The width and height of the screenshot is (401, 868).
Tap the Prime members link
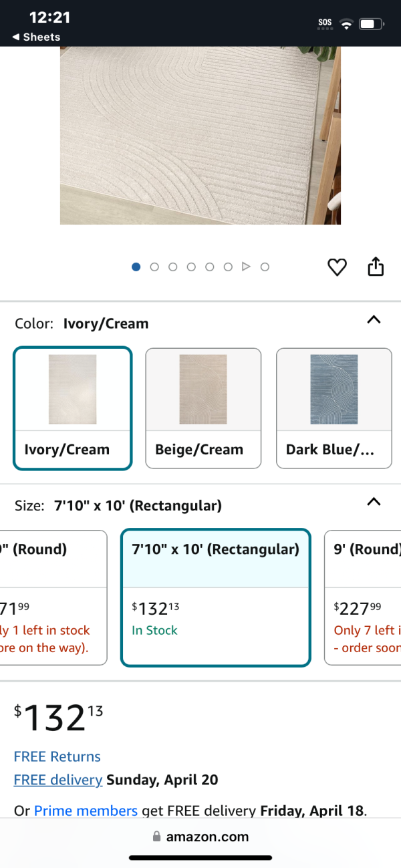[86, 811]
